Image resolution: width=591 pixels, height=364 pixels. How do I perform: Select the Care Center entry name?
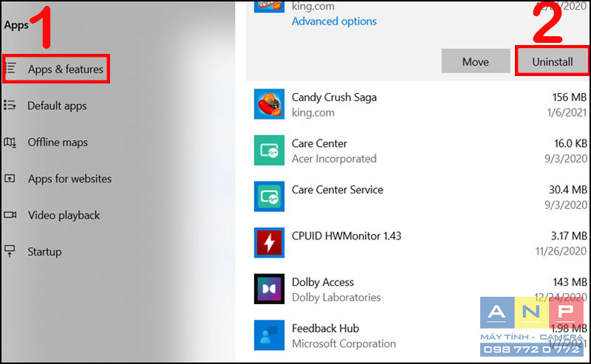[x=319, y=143]
